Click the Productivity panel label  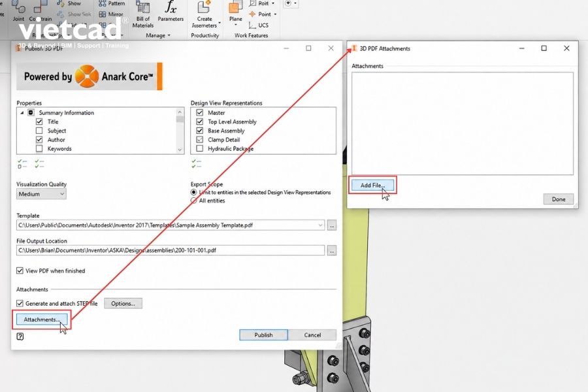click(204, 35)
